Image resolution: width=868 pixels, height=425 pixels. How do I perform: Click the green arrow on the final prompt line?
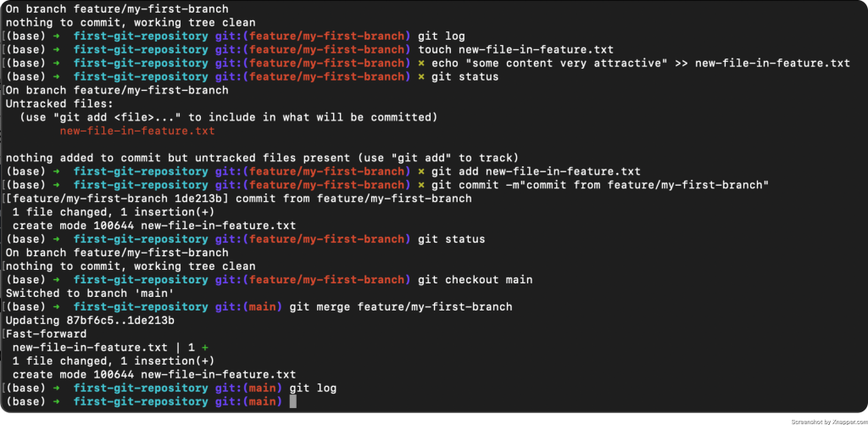(x=56, y=401)
